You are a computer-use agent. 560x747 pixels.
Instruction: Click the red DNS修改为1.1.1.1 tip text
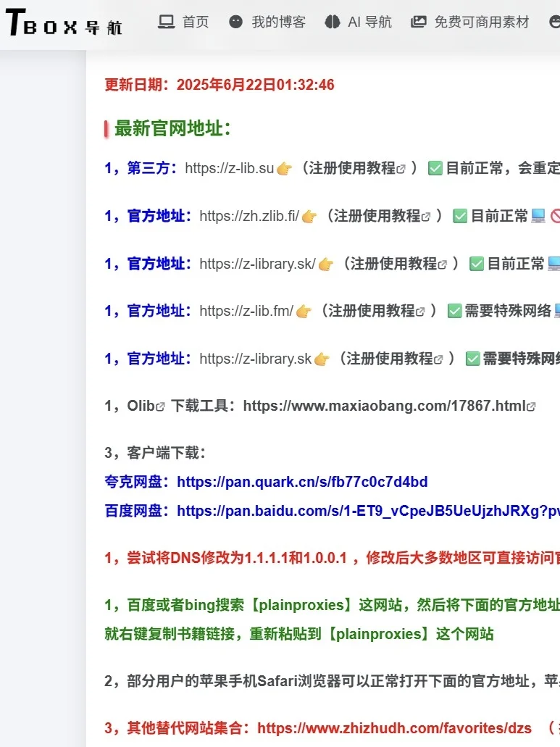(x=332, y=558)
